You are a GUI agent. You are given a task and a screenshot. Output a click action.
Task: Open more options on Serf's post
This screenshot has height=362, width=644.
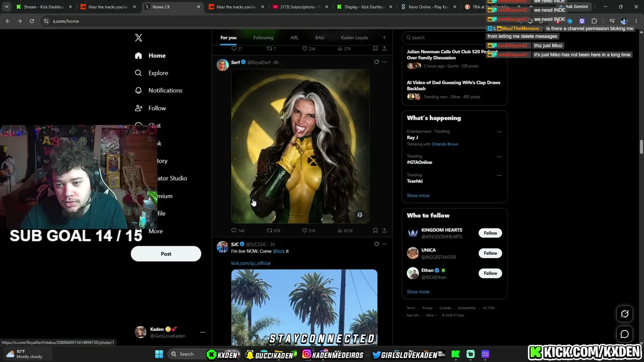384,62
